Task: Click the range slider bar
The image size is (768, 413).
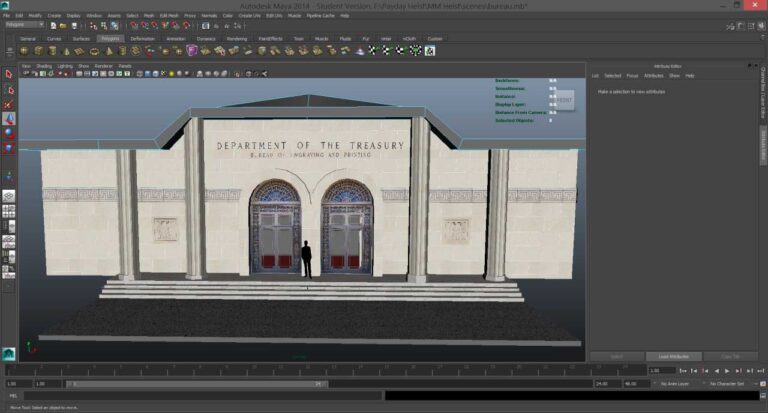Action: 196,384
